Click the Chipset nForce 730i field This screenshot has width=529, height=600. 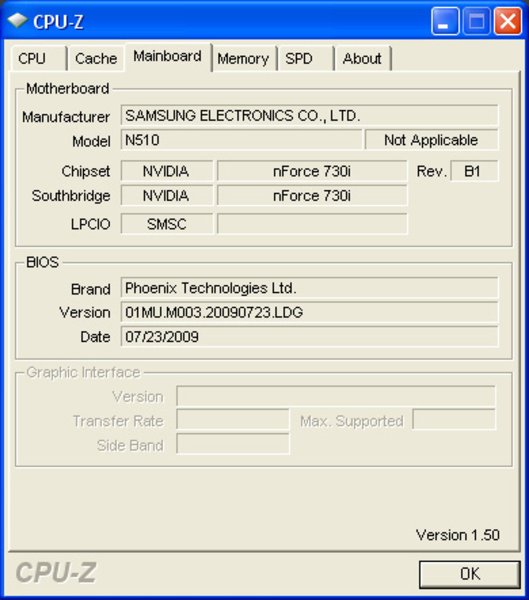pos(312,171)
